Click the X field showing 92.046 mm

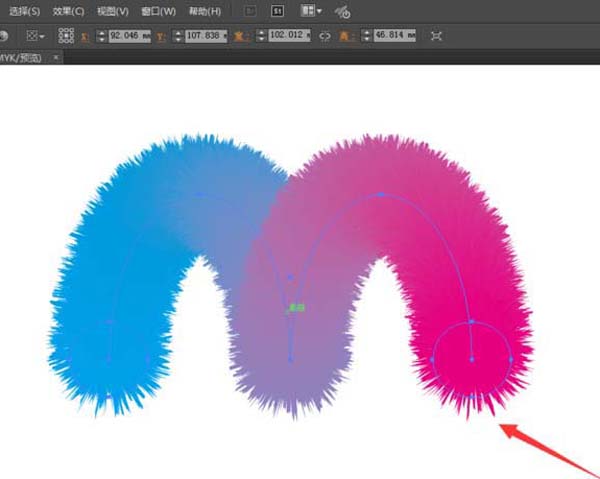[x=129, y=36]
